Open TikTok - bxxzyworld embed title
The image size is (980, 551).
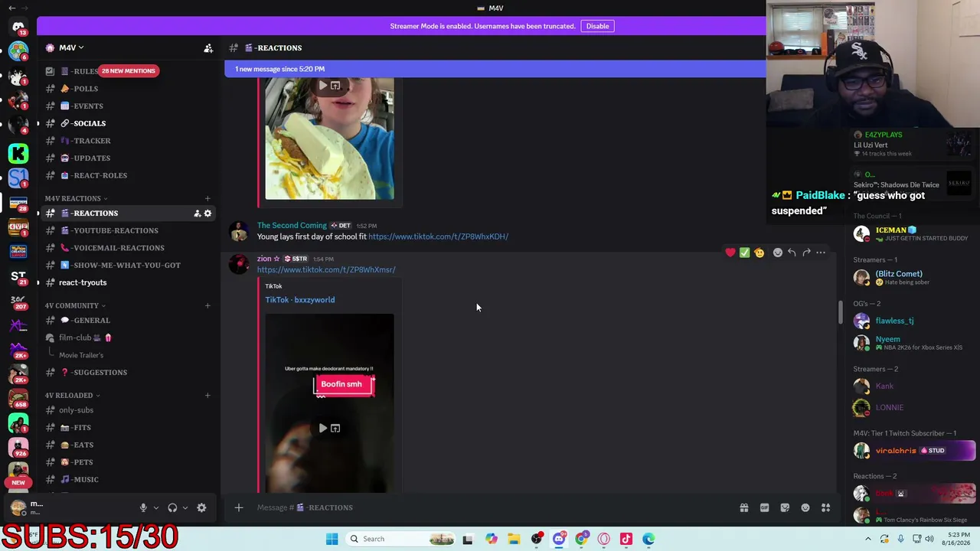[x=300, y=300]
